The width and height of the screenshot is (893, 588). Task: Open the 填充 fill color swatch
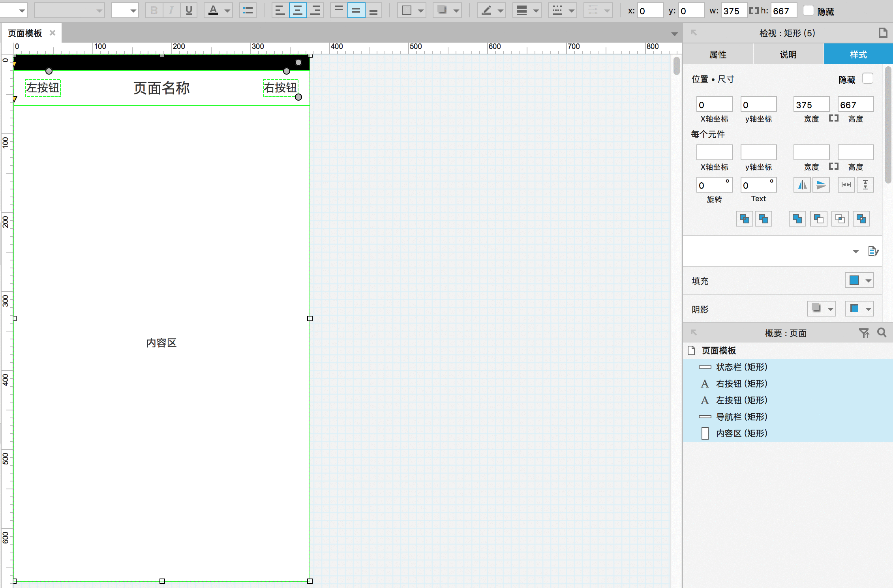(x=859, y=280)
